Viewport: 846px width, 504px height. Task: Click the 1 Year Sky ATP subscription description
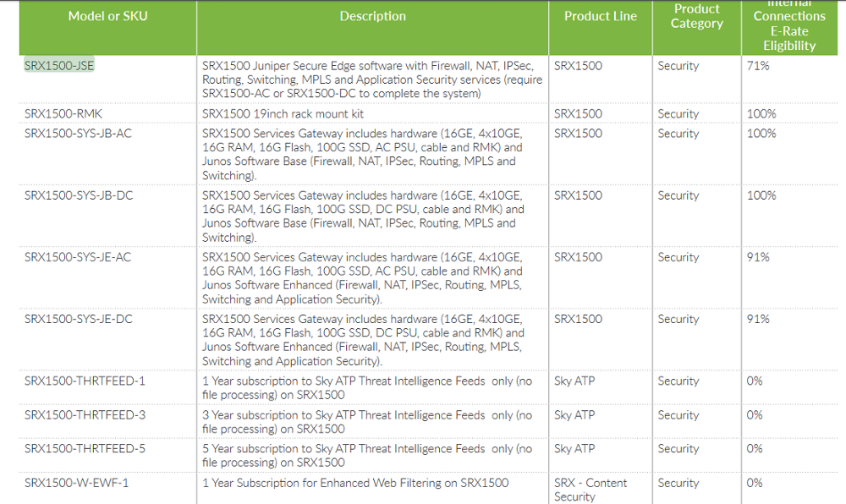[367, 388]
